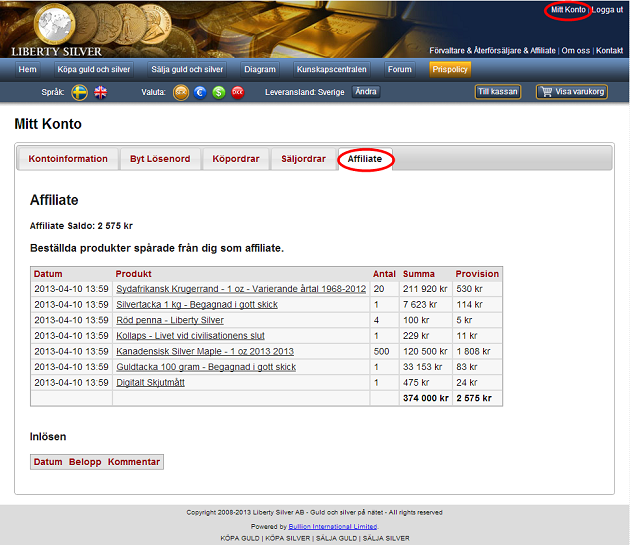The image size is (630, 545).
Task: Click SÄLJA SILVER in footer
Action: coord(386,538)
